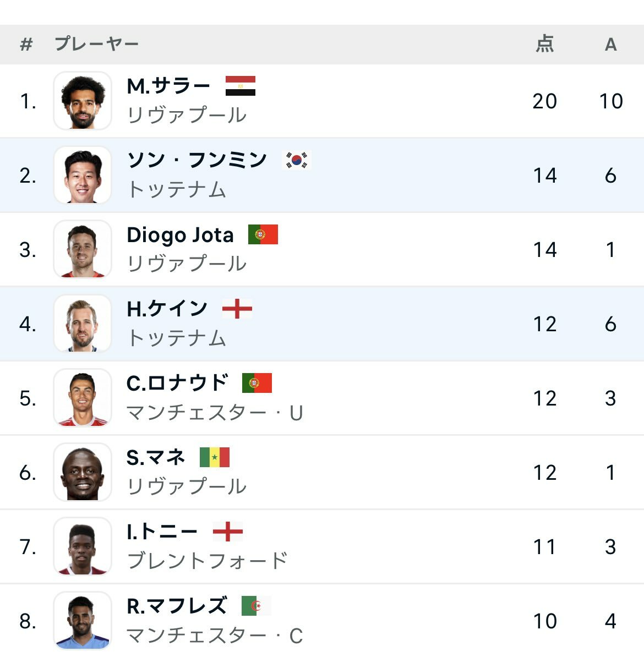The image size is (644, 657).
Task: Open ソン・フンミン player photo
Action: pos(83,175)
